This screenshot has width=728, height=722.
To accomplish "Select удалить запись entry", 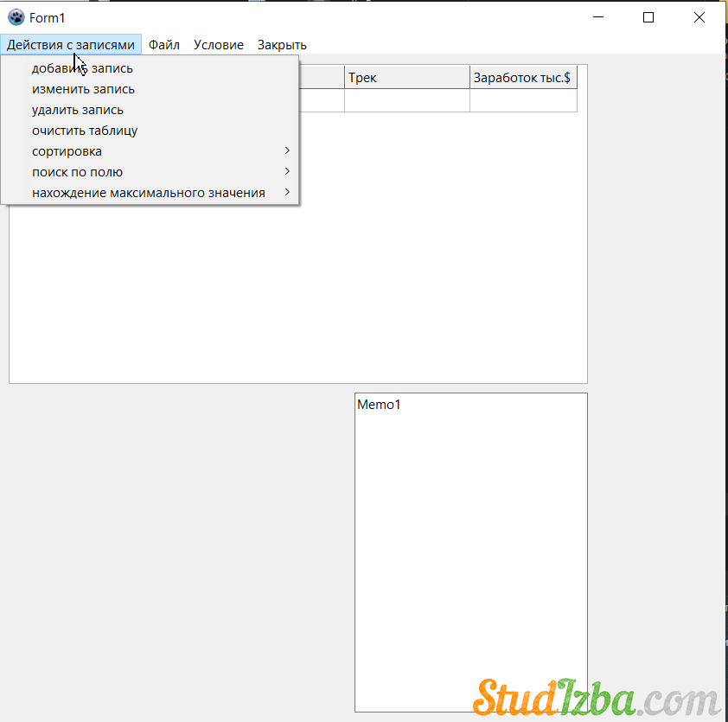I will [x=150, y=110].
